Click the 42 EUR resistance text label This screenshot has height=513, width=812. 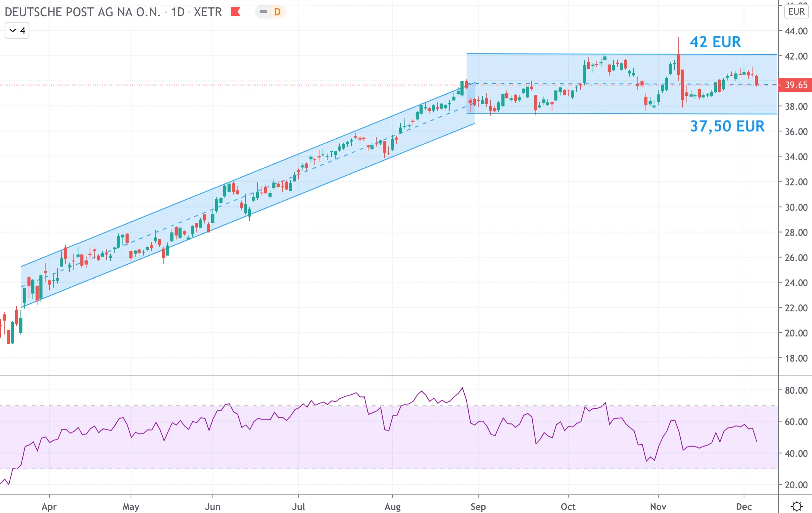click(x=715, y=42)
